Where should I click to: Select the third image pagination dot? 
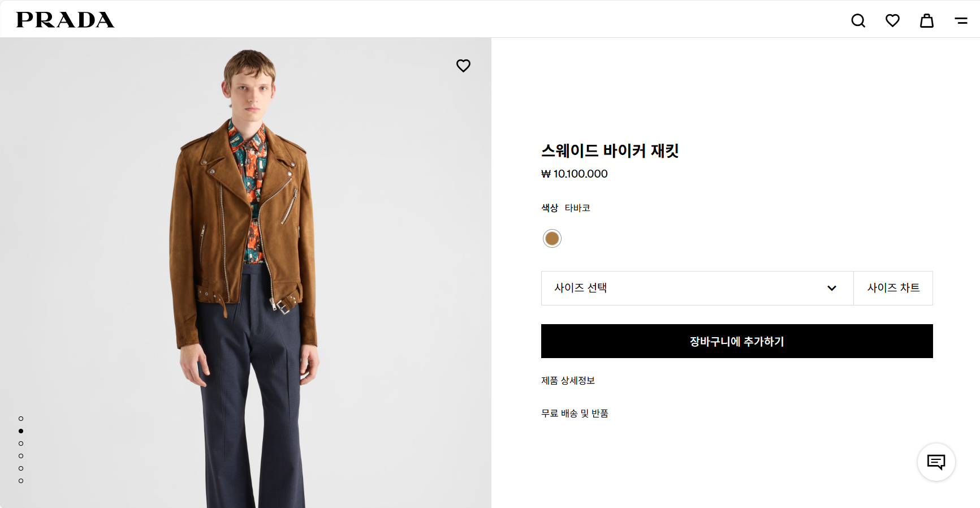tap(21, 444)
